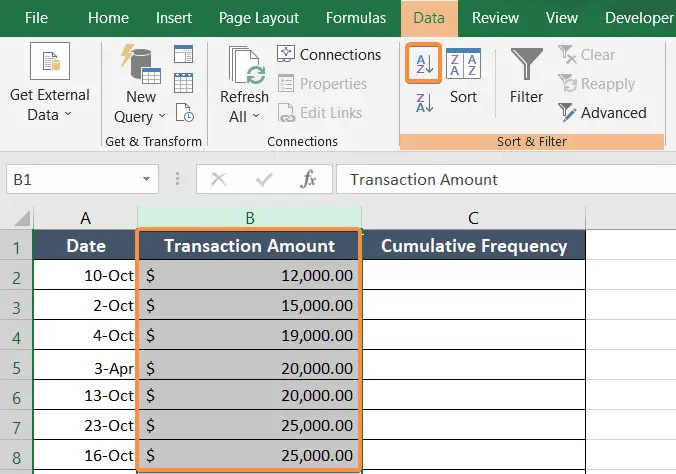Select row 6 header
Viewport: 676px width, 474px height.
point(16,395)
